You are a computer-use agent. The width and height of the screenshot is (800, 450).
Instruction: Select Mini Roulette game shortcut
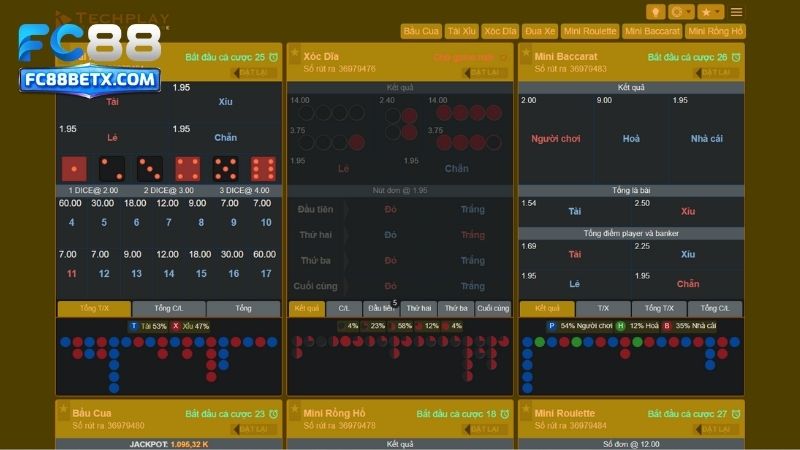590,31
